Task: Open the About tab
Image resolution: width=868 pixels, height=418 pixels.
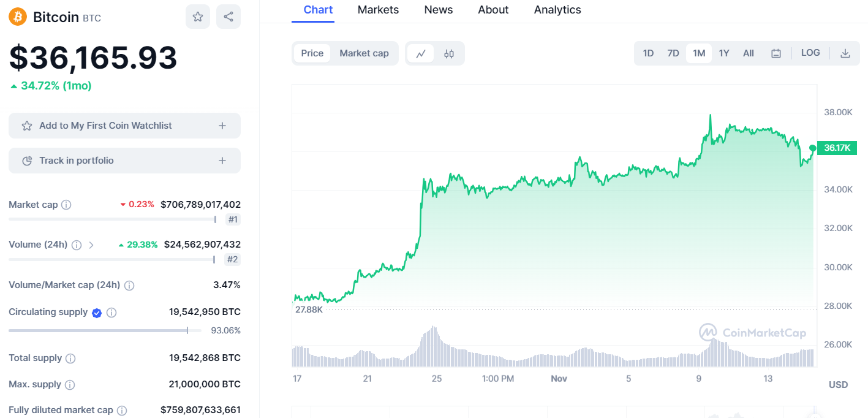Action: click(493, 10)
